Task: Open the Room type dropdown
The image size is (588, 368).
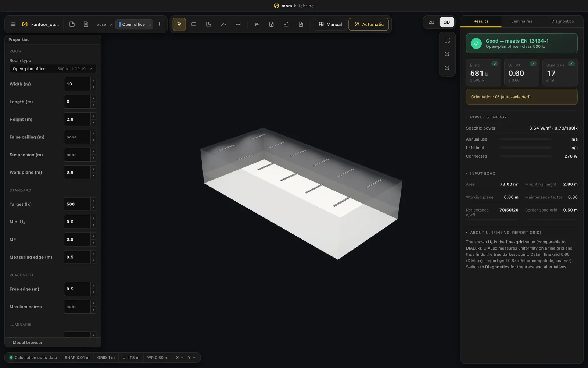Action: click(53, 69)
